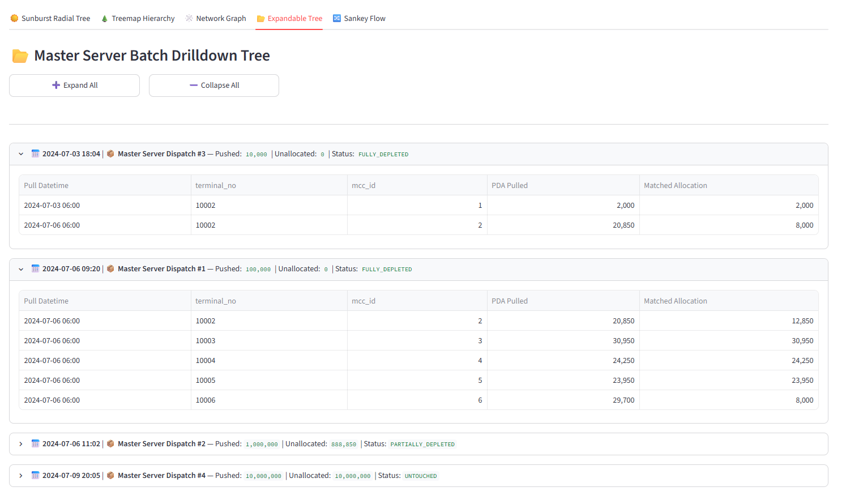Switch to the Treemap Hierarchy tab
The image size is (859, 504).
(x=138, y=19)
